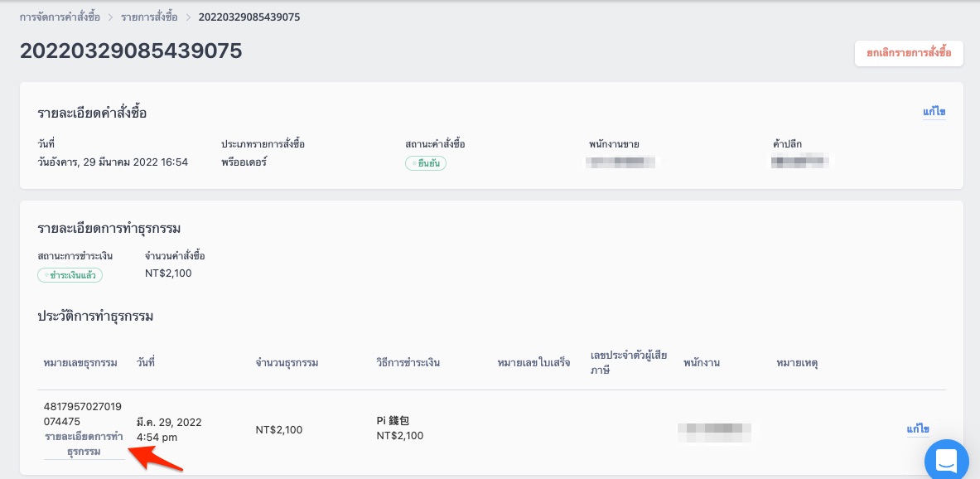Select the current order number breadcrumb
Image resolution: width=980 pixels, height=479 pixels.
coord(249,17)
